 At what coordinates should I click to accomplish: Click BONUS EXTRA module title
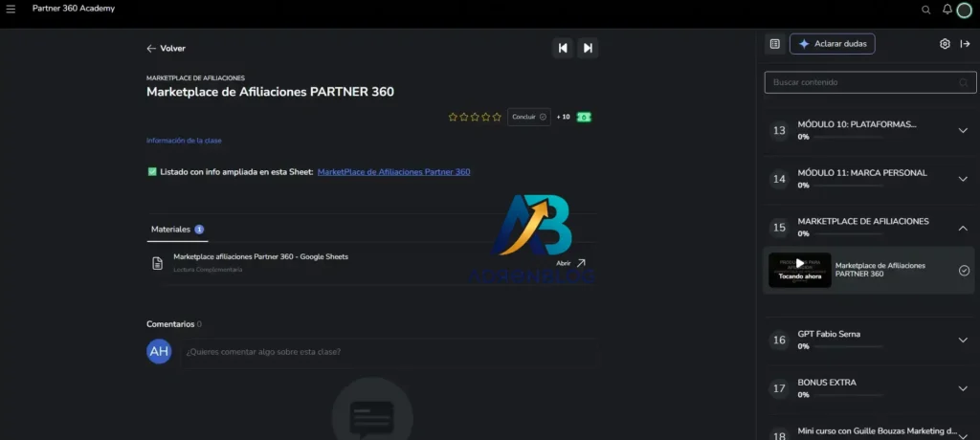coord(827,382)
